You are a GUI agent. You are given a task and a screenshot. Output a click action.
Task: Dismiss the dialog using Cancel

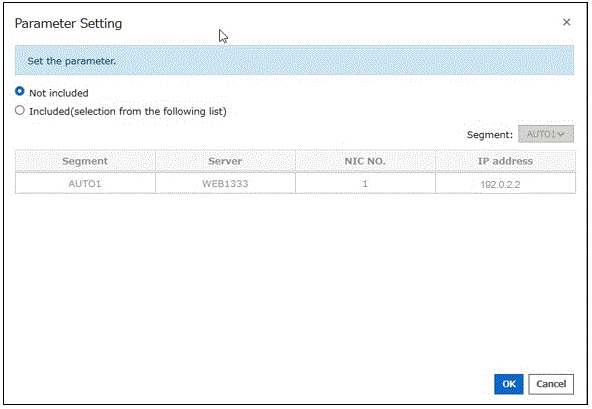click(x=551, y=384)
